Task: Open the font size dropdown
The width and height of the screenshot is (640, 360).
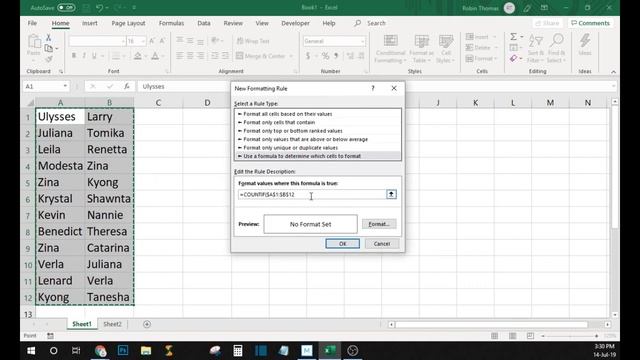Action: 142,41
